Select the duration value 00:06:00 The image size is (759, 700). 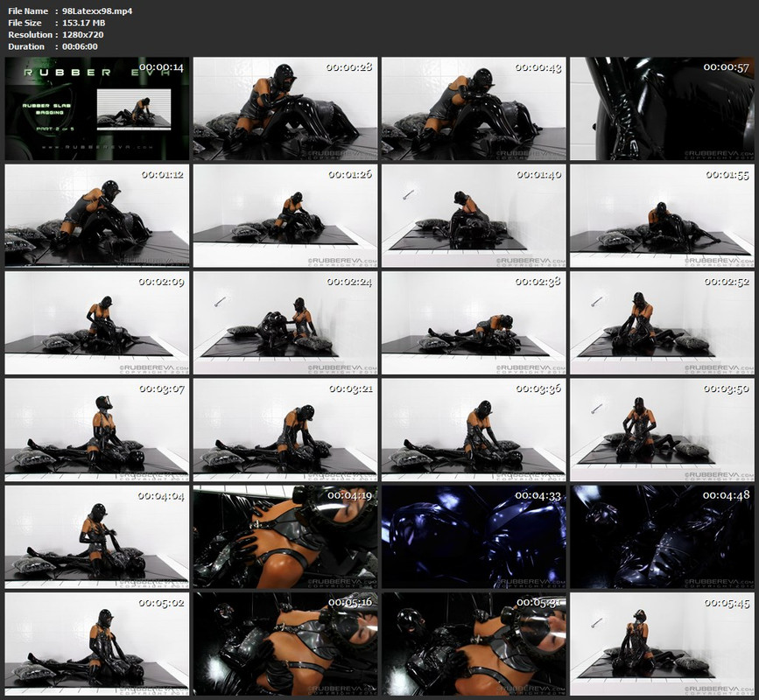[x=80, y=46]
